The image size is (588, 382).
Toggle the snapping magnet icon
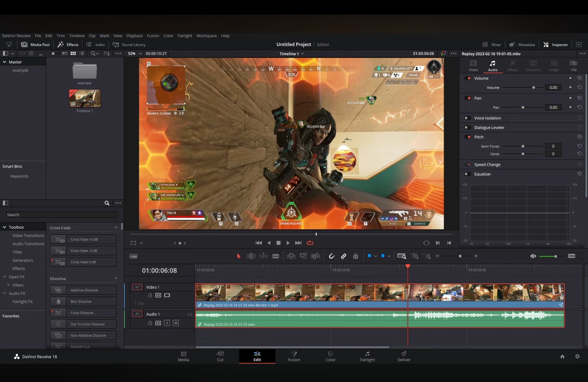[332, 256]
